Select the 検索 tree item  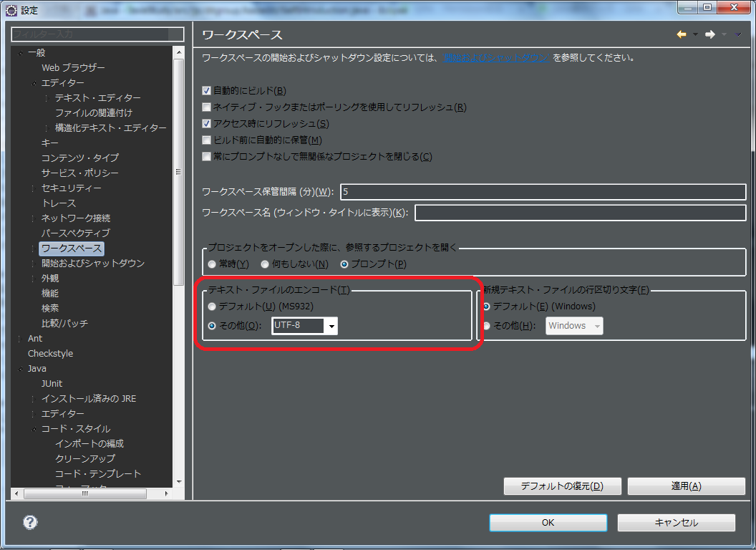click(49, 308)
